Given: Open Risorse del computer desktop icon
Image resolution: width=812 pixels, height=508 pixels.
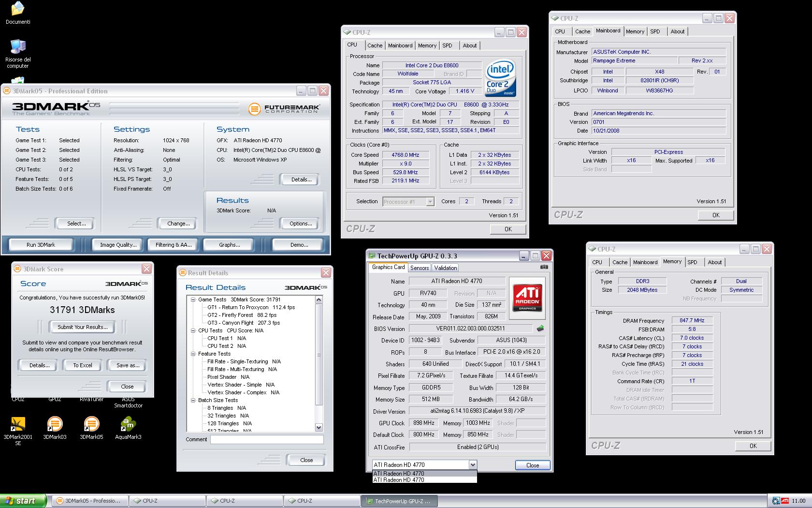Looking at the screenshot, I should 18,53.
